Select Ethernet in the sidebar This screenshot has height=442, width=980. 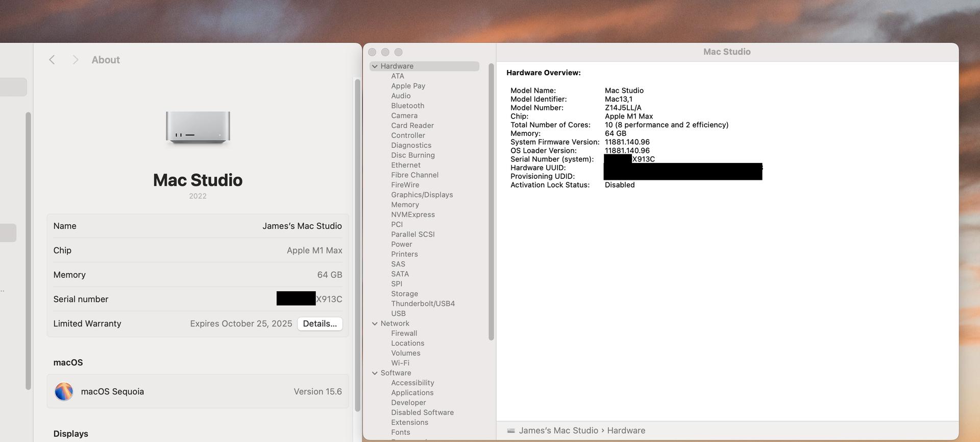coord(406,165)
